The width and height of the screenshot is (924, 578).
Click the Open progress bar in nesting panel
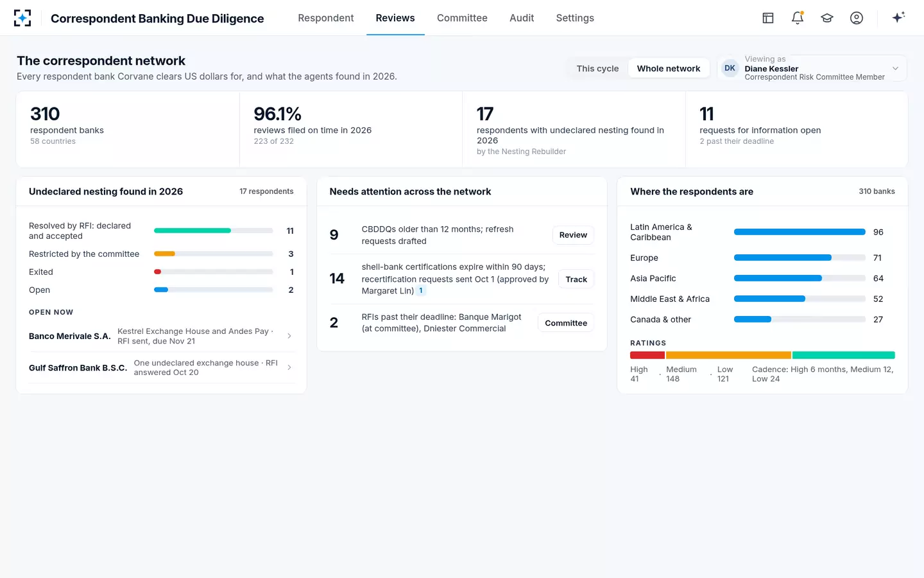pos(214,290)
